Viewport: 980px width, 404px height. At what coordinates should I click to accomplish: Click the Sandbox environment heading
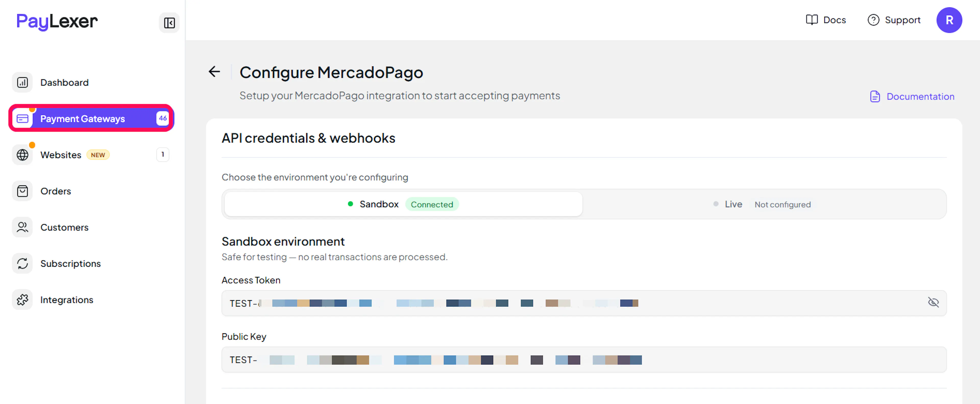[283, 241]
